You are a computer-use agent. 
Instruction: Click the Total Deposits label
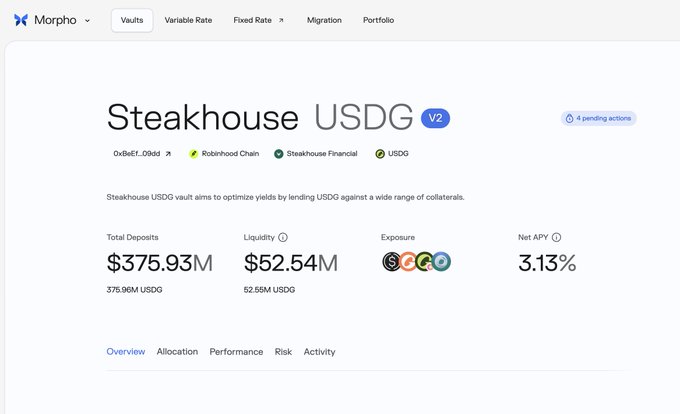pyautogui.click(x=133, y=237)
